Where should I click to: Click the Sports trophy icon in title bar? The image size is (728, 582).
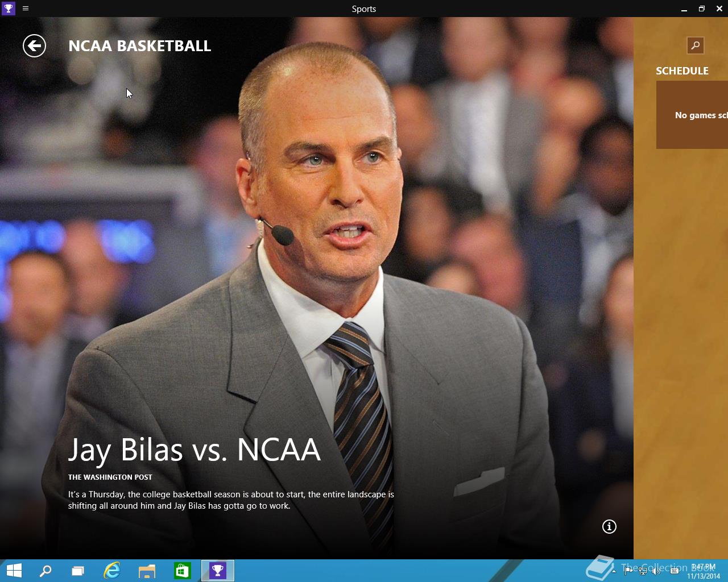8,9
